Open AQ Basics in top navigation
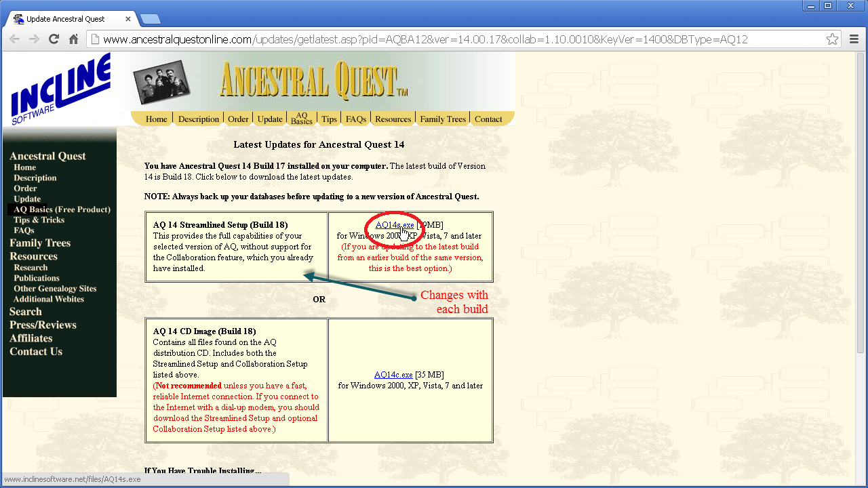Image resolution: width=868 pixels, height=488 pixels. pos(302,119)
